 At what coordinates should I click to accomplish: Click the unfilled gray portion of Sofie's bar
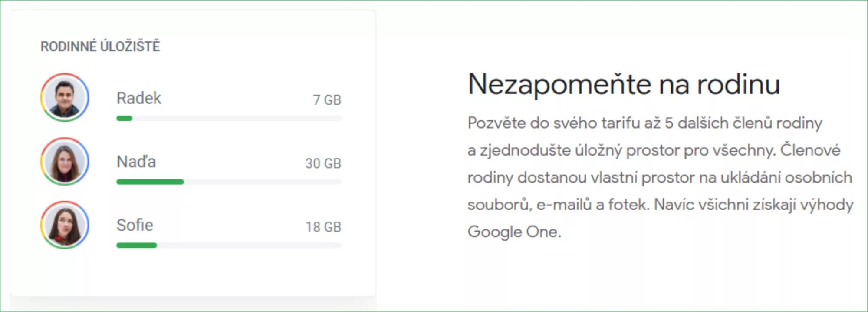(249, 245)
